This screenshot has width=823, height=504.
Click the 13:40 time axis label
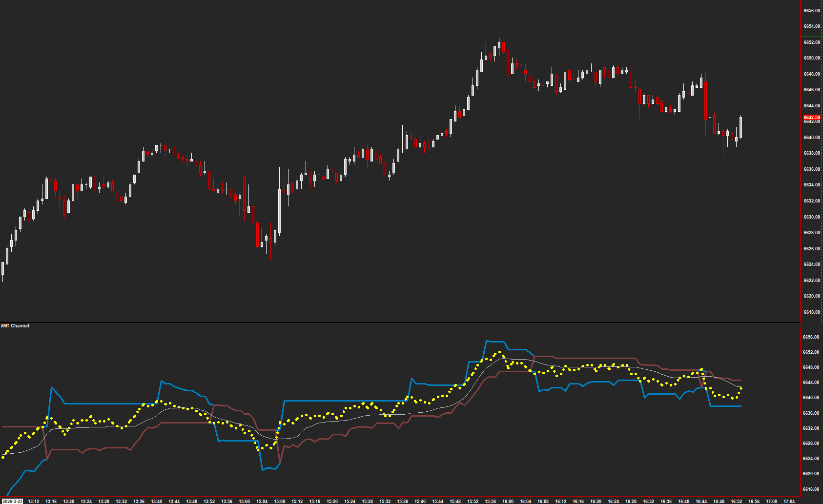pos(156,501)
